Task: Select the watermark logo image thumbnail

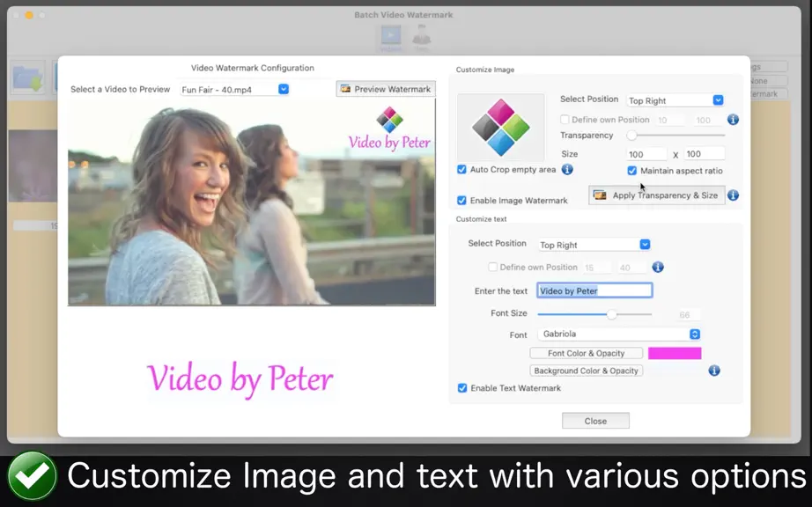Action: click(501, 128)
